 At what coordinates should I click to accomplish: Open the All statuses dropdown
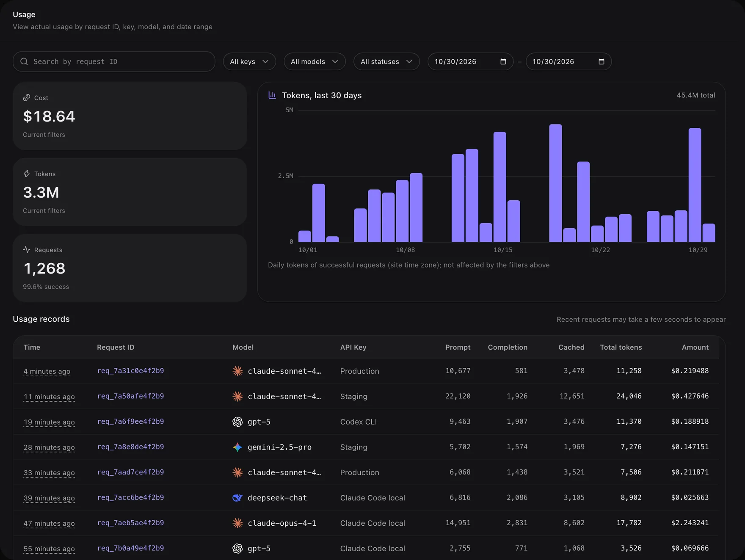[386, 61]
